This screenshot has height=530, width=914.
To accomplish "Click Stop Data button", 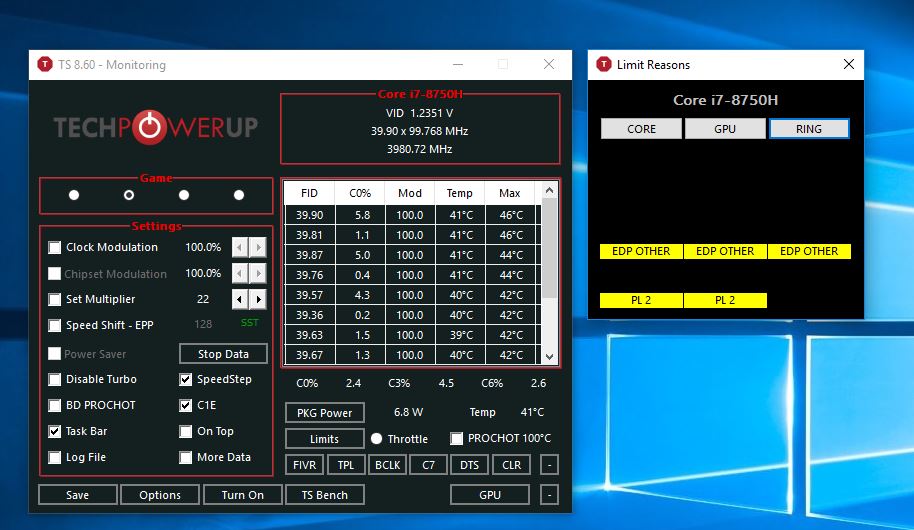I will click(x=223, y=354).
